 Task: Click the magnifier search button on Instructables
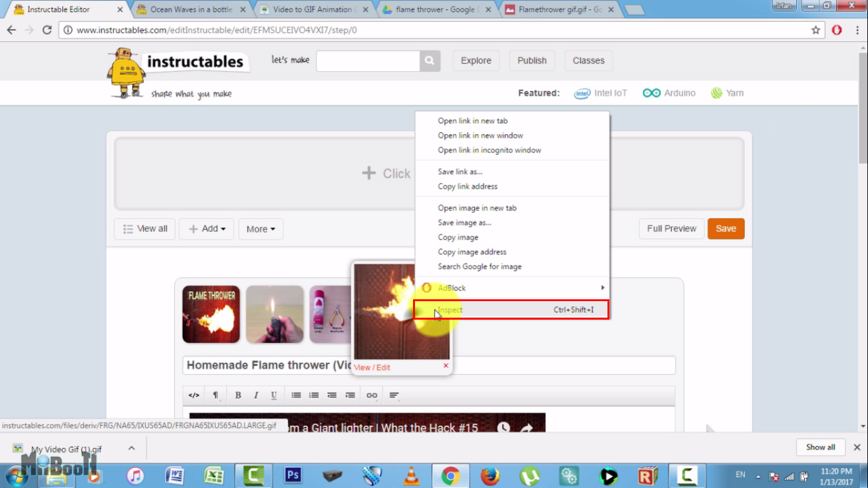[430, 61]
